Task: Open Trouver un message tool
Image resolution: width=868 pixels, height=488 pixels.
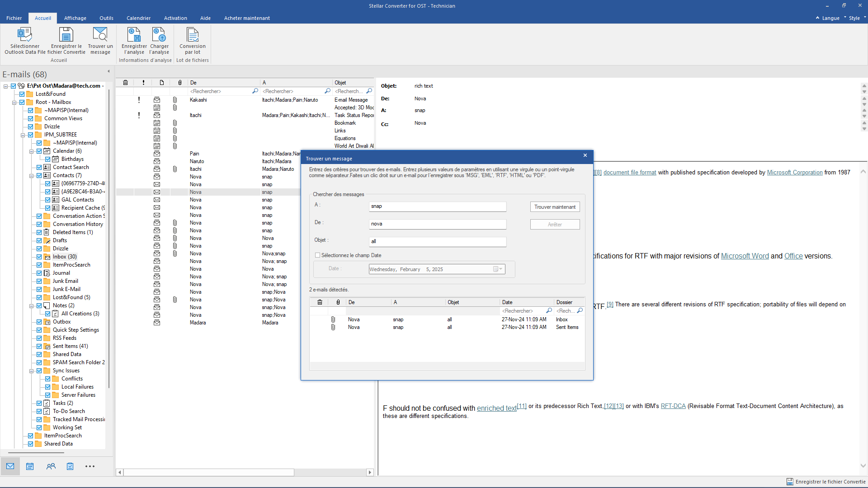Action: 100,35
